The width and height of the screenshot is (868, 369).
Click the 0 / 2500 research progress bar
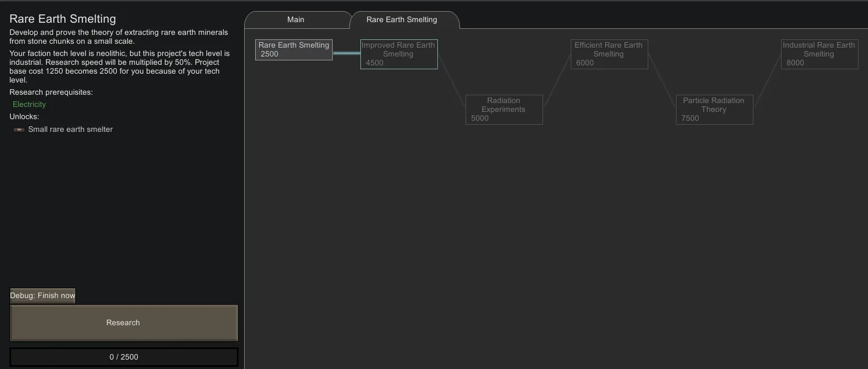(124, 357)
